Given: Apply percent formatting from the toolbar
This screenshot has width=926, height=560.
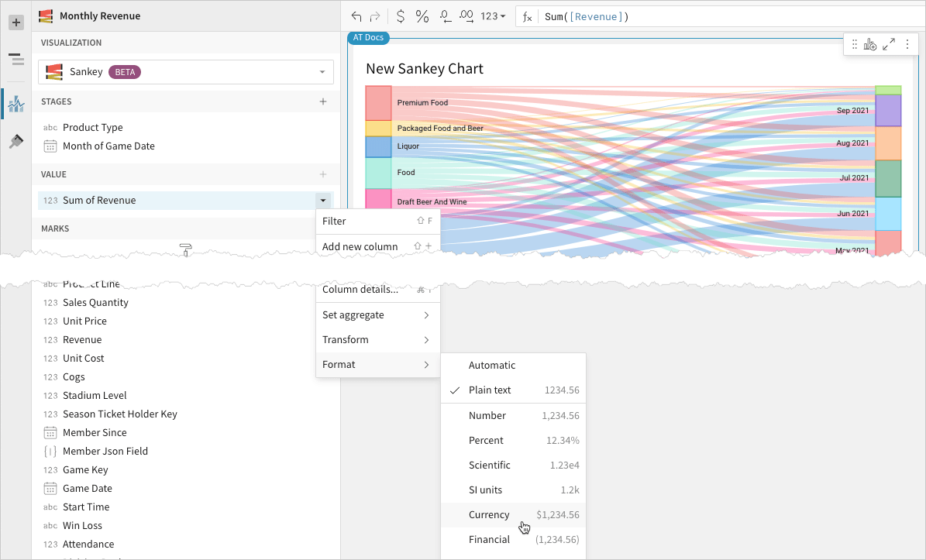Looking at the screenshot, I should [x=422, y=15].
